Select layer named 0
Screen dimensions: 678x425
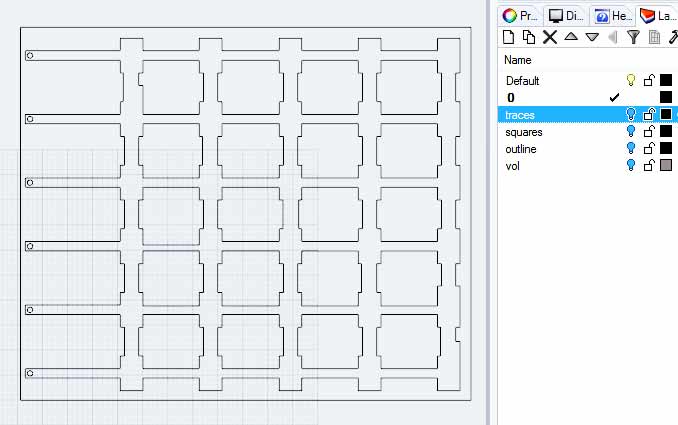511,98
